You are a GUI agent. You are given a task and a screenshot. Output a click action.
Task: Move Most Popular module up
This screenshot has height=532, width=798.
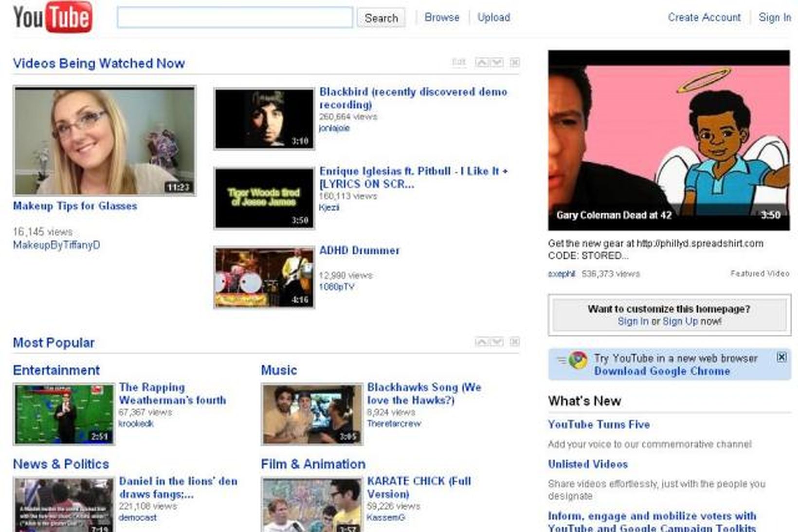[x=482, y=342]
